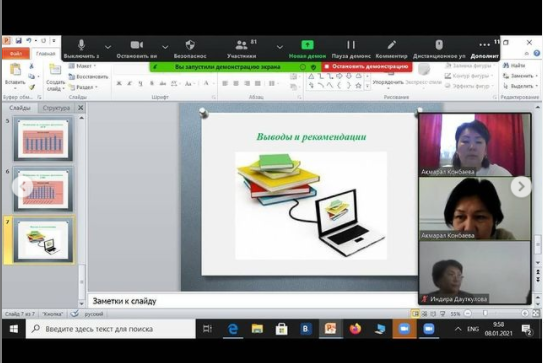The height and width of the screenshot is (363, 544).
Task: Stop video with the camera icon
Action: [137, 48]
